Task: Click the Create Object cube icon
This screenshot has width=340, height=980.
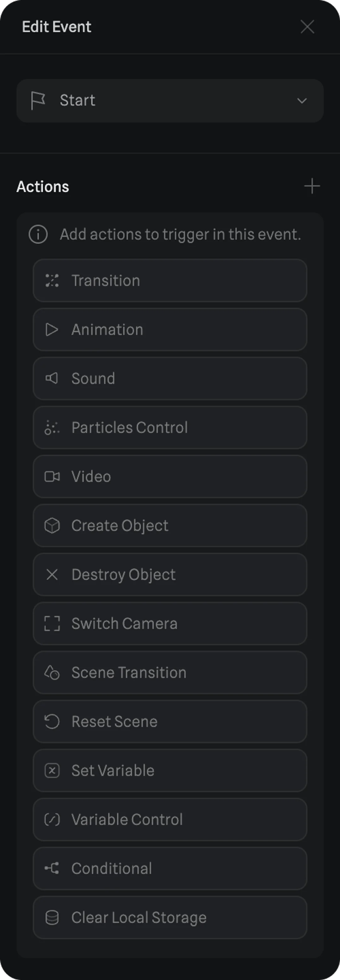Action: coord(52,525)
